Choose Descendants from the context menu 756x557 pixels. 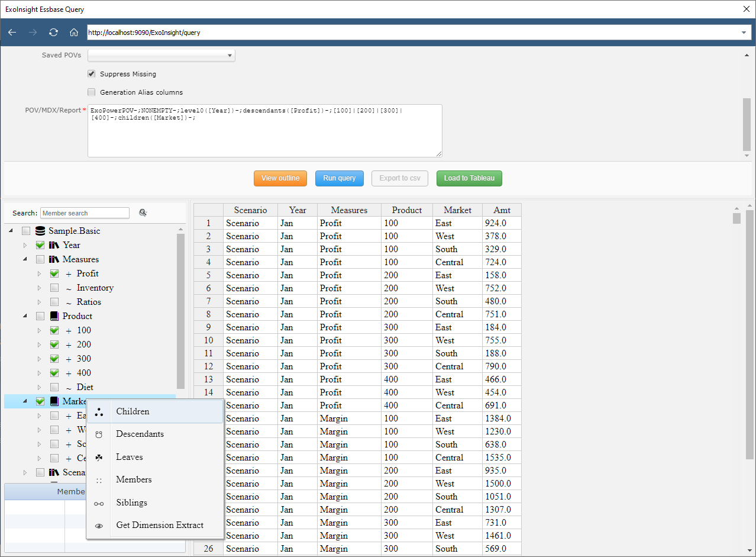(140, 434)
